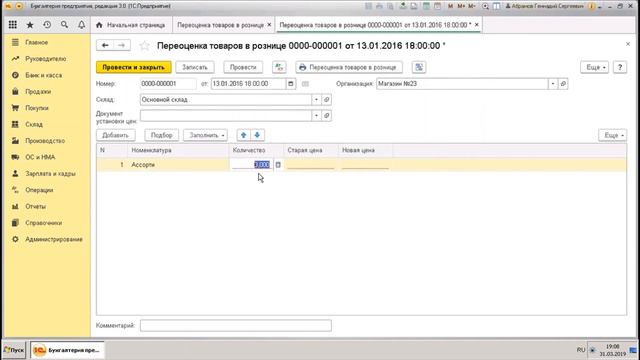
Task: Click Провести и закрыть button
Action: pos(133,67)
